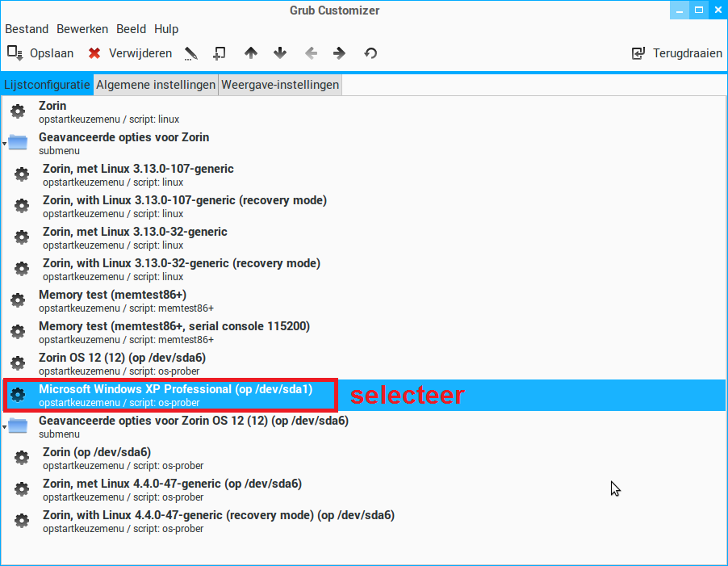
Task: Select the Zorin boot entry title
Action: point(52,106)
